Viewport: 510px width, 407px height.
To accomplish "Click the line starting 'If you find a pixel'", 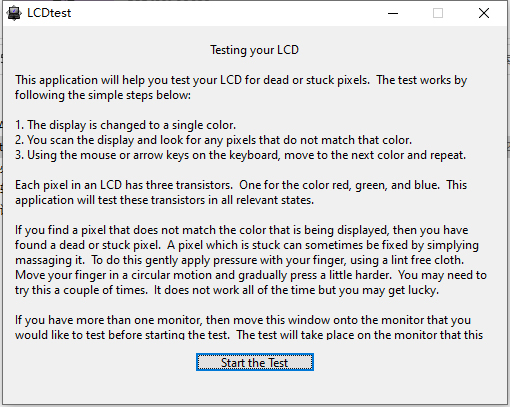I will coord(242,230).
